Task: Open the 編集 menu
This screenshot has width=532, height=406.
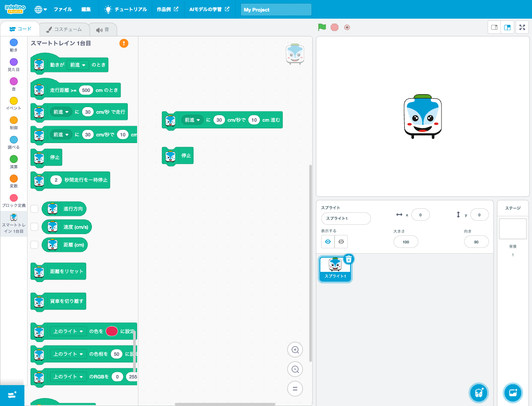Action: [86, 9]
